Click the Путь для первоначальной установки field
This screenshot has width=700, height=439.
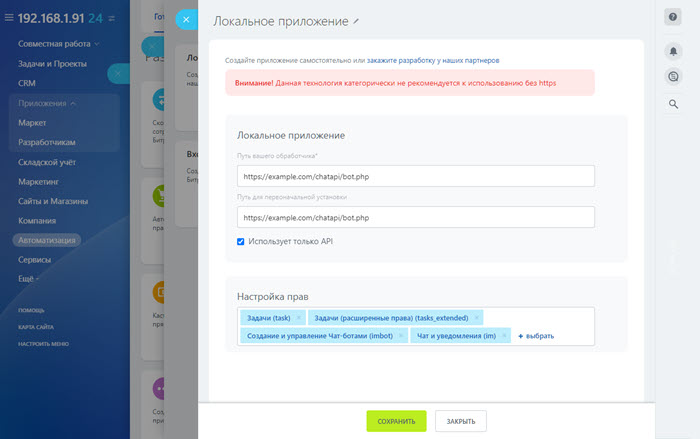[x=416, y=217]
